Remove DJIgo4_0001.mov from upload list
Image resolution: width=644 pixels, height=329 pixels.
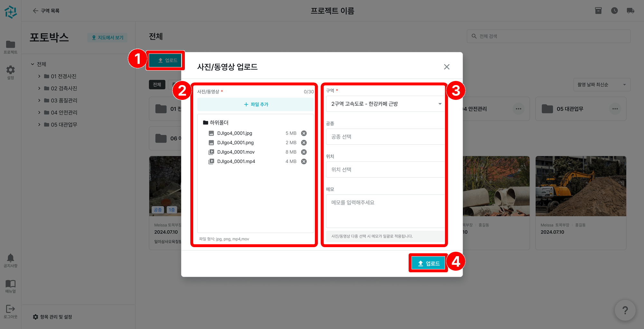(304, 152)
